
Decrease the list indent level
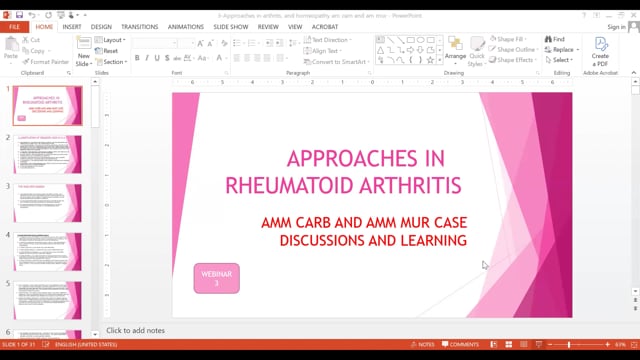(x=269, y=43)
